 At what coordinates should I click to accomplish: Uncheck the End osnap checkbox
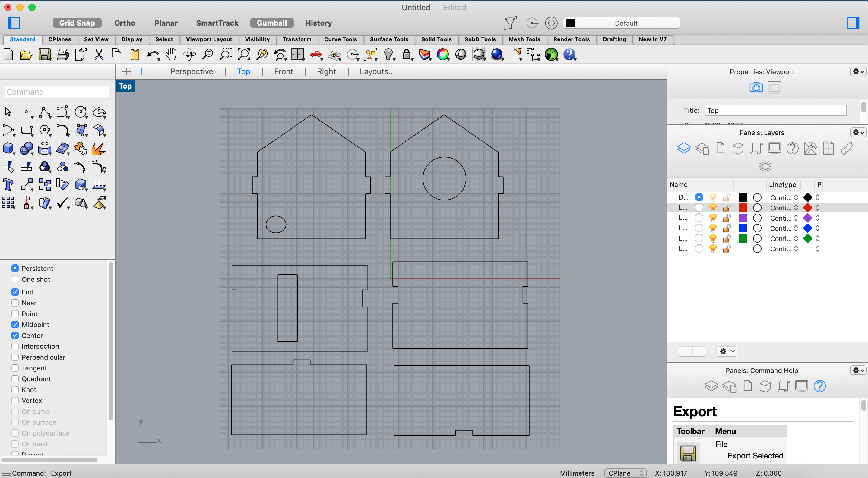(x=15, y=292)
